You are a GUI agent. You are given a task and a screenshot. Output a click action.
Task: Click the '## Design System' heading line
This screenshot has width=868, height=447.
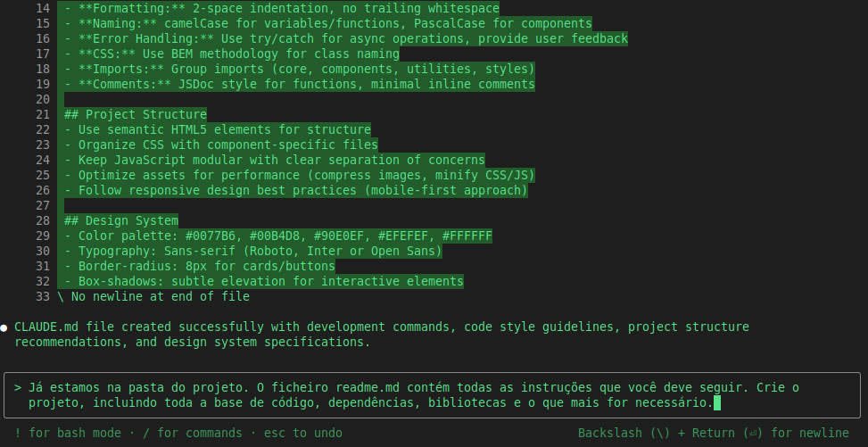pyautogui.click(x=121, y=220)
